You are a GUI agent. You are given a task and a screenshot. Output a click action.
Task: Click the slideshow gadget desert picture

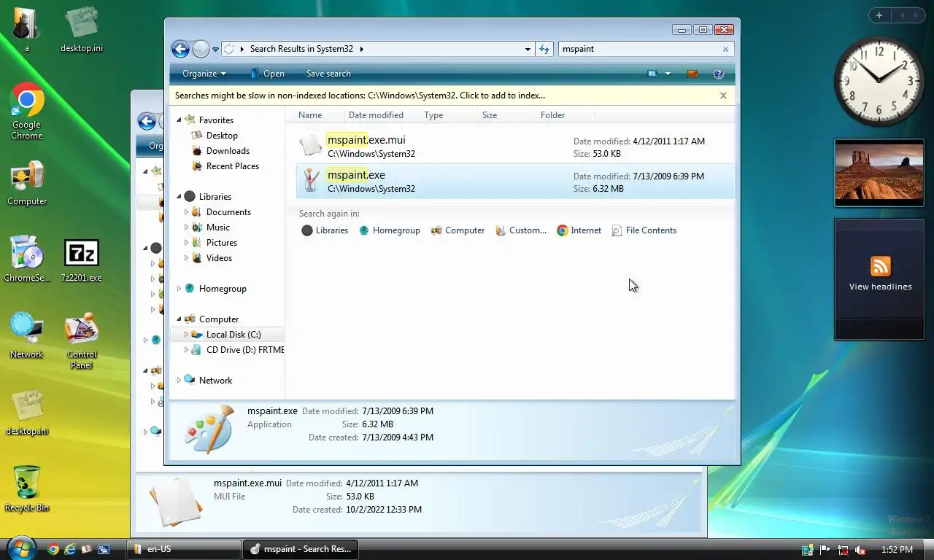[879, 171]
